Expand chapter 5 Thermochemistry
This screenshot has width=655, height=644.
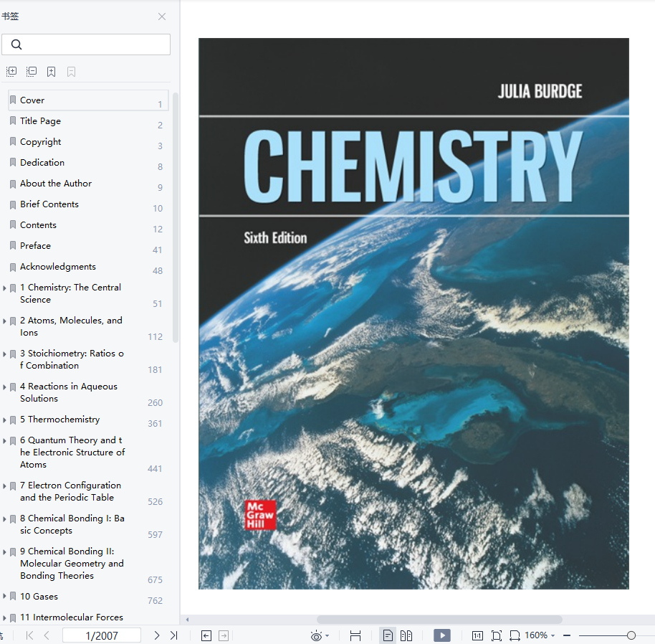[x=4, y=420]
